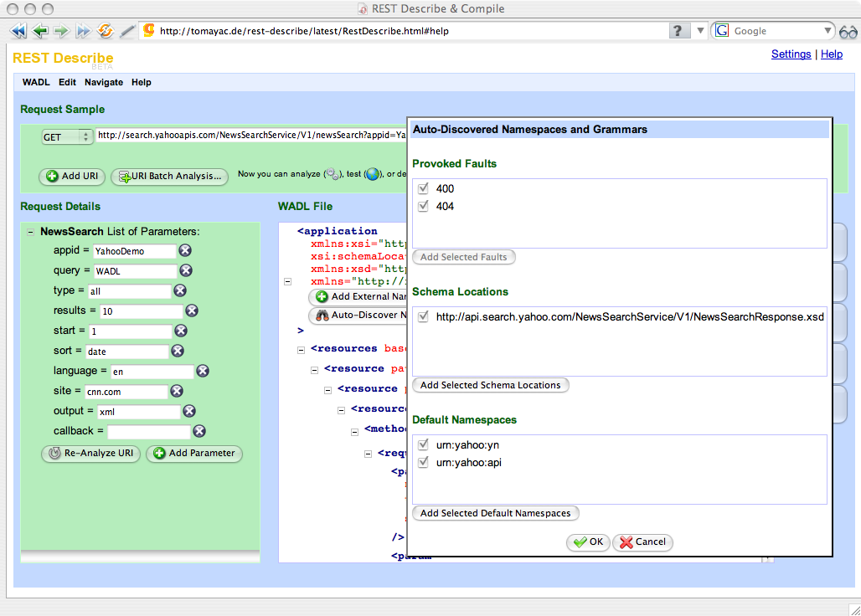Remove the appid parameter with its X icon
The image size is (861, 616).
[x=185, y=250]
